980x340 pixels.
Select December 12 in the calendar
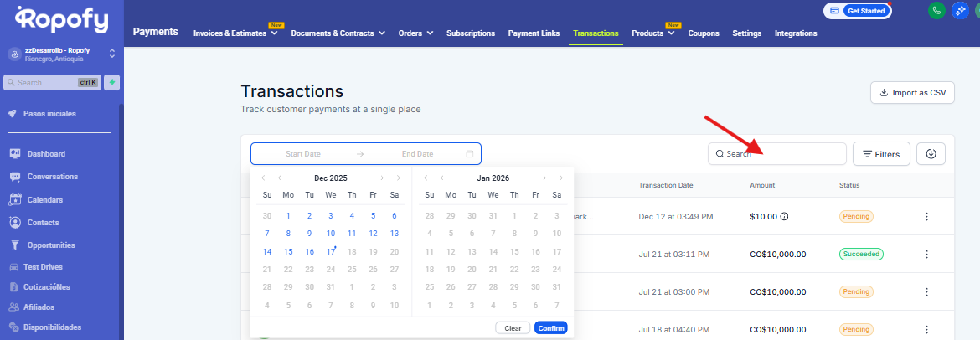point(373,234)
